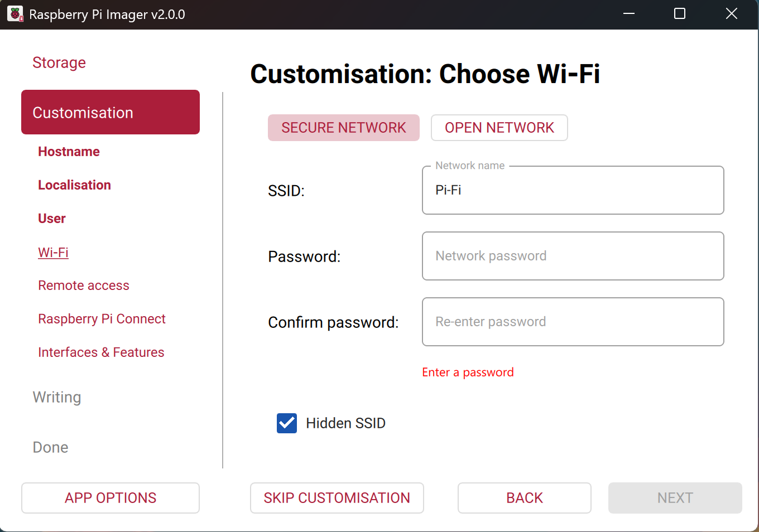The height and width of the screenshot is (532, 759).
Task: Open the User configuration page
Action: pos(51,218)
